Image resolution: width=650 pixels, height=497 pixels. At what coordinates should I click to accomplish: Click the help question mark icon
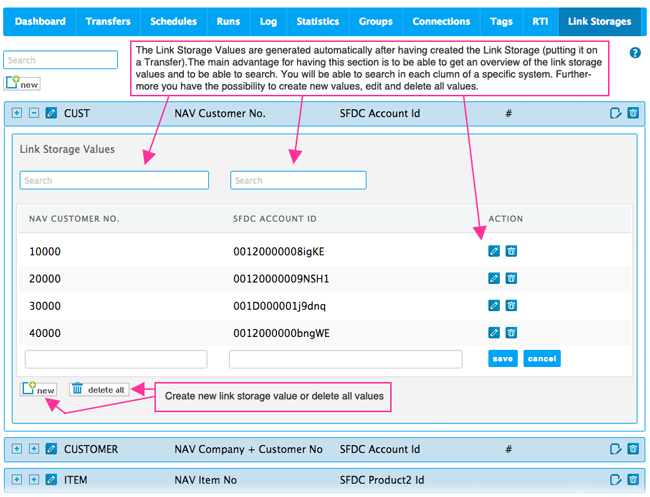click(635, 53)
